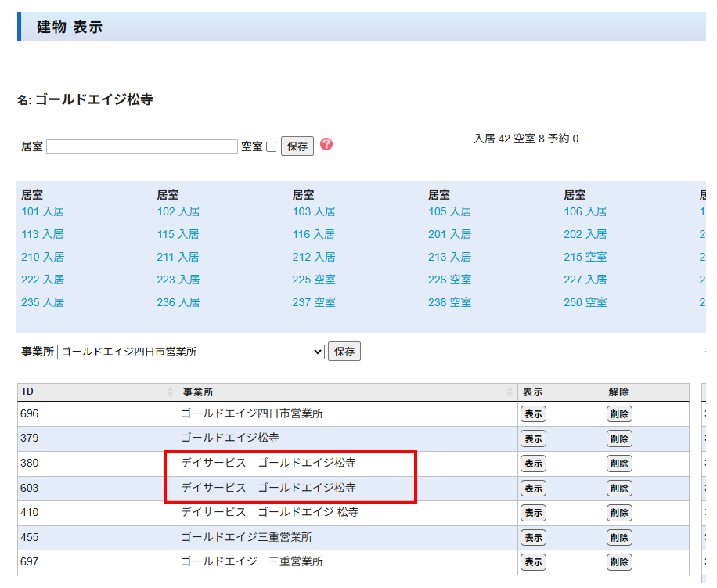
Task: Click the 居室 text input field
Action: coord(142,146)
